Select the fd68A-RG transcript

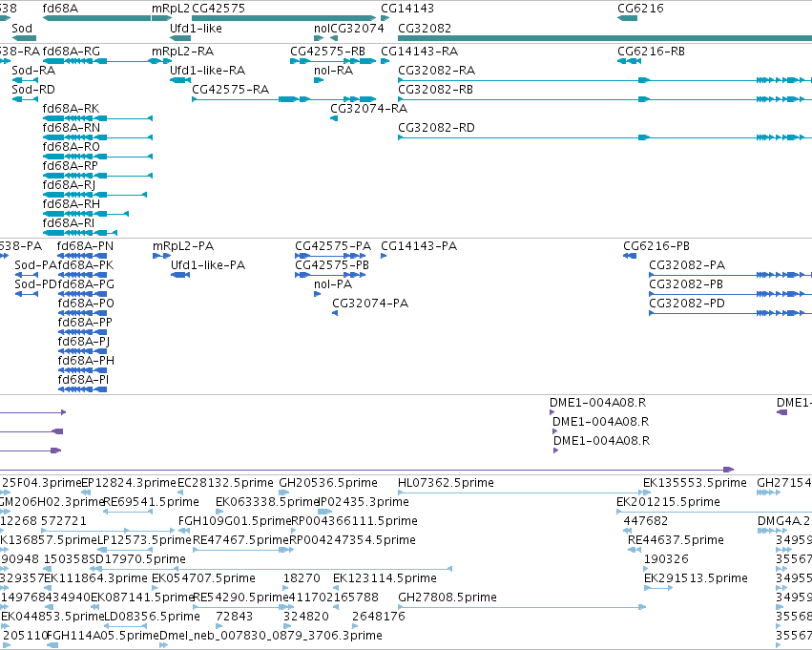(72, 52)
